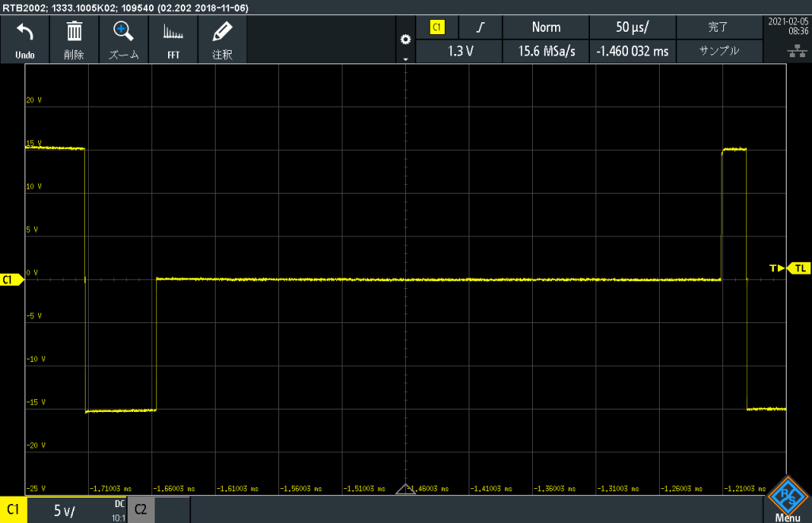The height and width of the screenshot is (523, 812).
Task: Click the Undo arrow icon
Action: coord(25,33)
